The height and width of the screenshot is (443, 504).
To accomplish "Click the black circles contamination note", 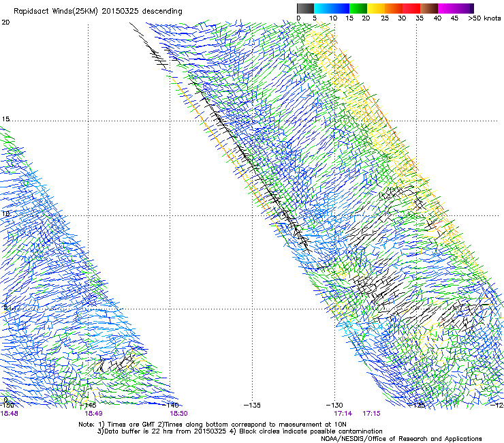I will [x=306, y=431].
